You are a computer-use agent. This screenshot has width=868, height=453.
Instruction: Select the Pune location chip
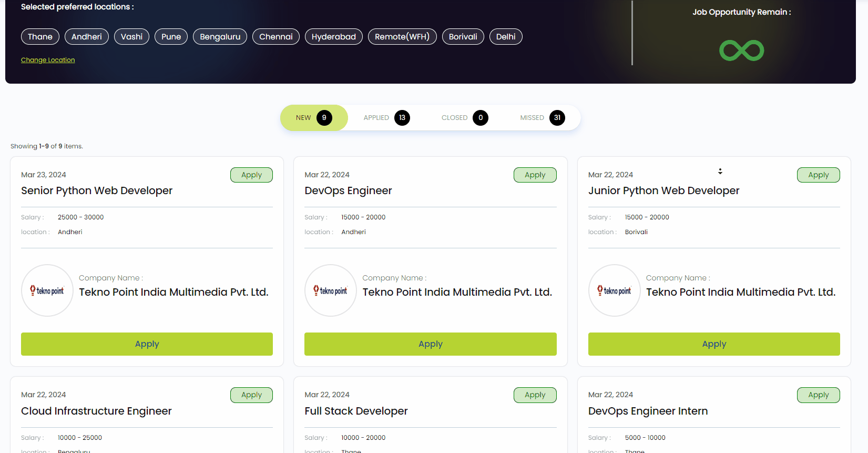171,37
